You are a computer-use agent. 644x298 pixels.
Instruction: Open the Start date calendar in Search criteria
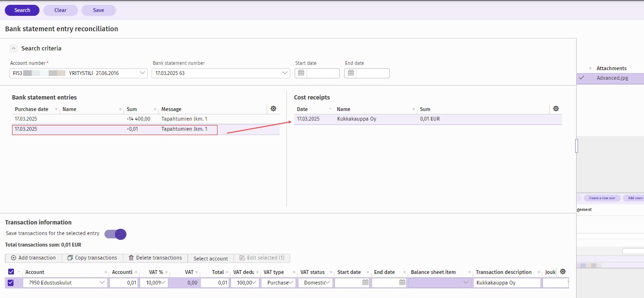(x=301, y=73)
